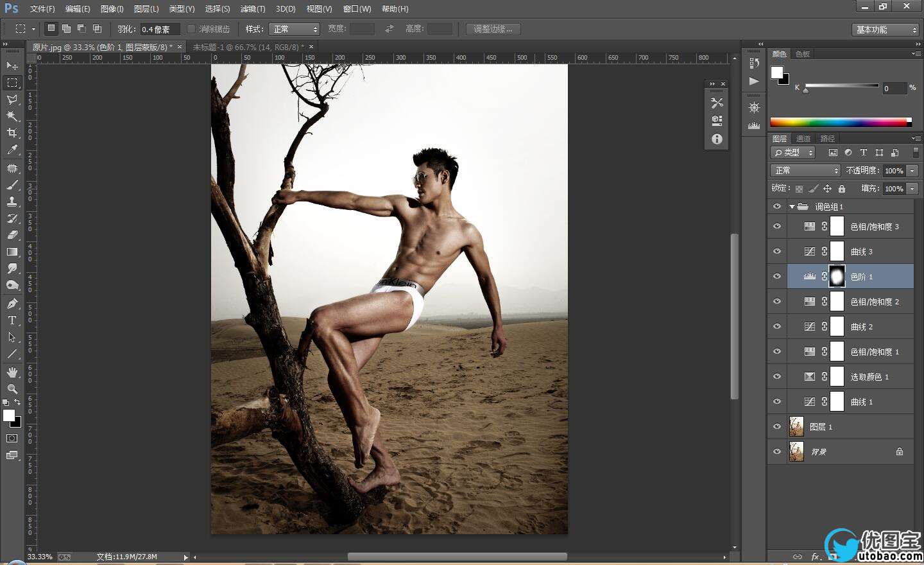Open the opacity dropdown arrow
Image resolution: width=924 pixels, height=565 pixels.
912,171
